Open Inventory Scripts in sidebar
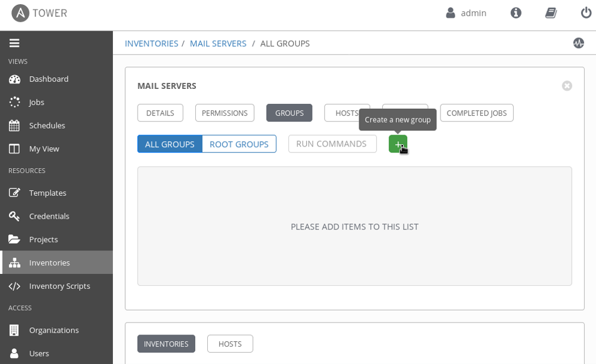The height and width of the screenshot is (364, 596). (56, 286)
